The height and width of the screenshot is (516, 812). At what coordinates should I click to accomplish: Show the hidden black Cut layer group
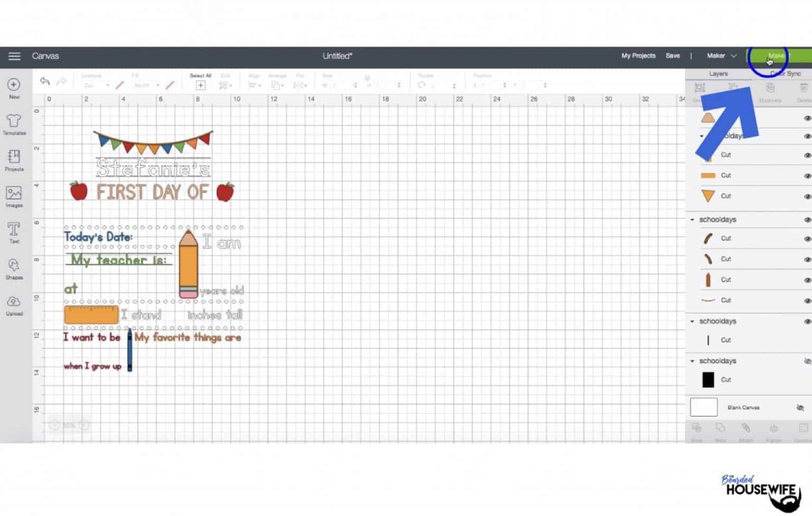tap(807, 361)
